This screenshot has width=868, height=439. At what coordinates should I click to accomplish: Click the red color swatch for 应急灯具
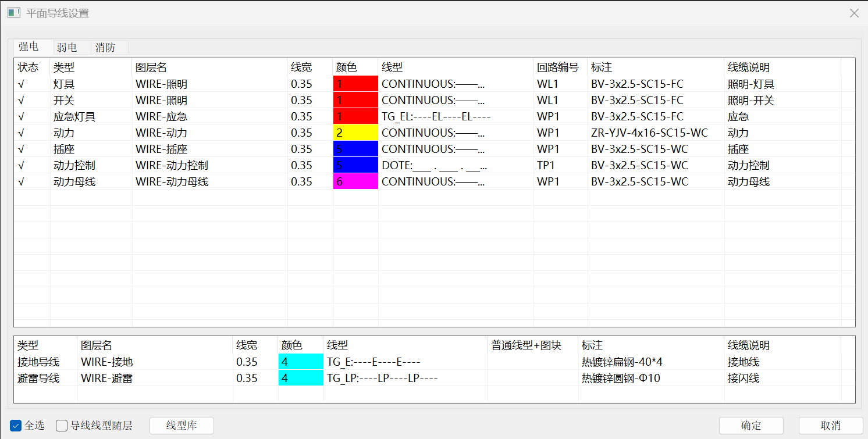point(355,117)
